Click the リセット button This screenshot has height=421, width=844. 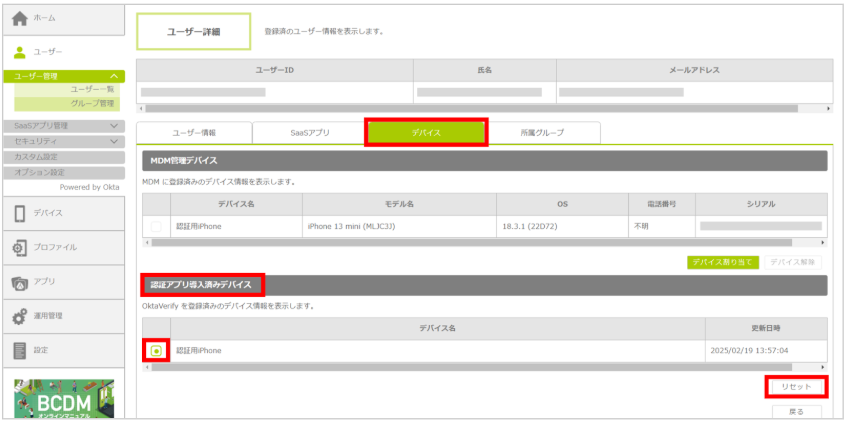click(x=797, y=386)
